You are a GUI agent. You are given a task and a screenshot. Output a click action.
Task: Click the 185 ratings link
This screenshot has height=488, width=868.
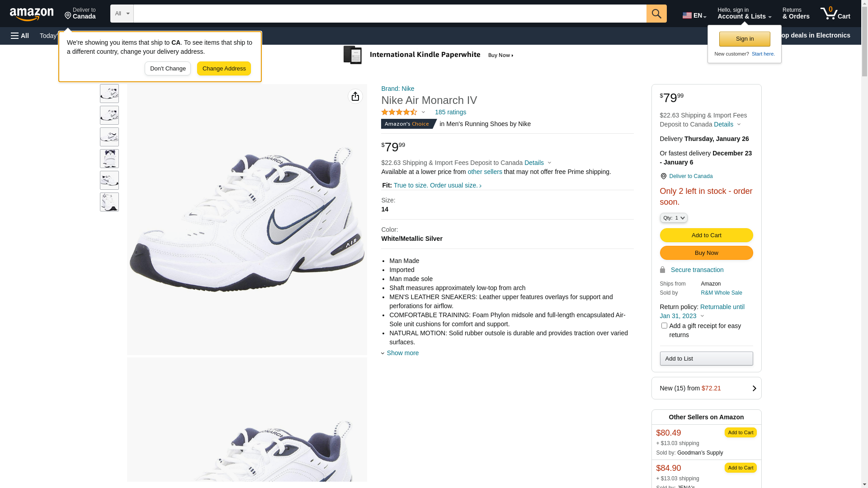[x=450, y=112]
